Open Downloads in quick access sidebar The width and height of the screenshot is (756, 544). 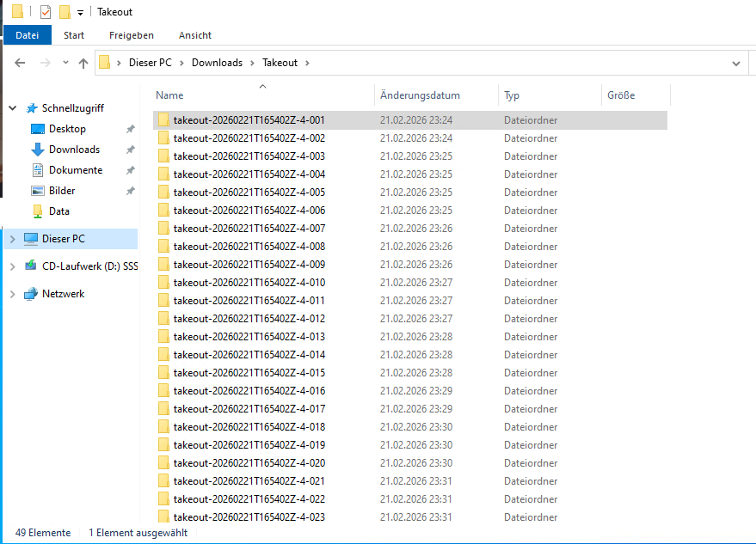pos(74,150)
